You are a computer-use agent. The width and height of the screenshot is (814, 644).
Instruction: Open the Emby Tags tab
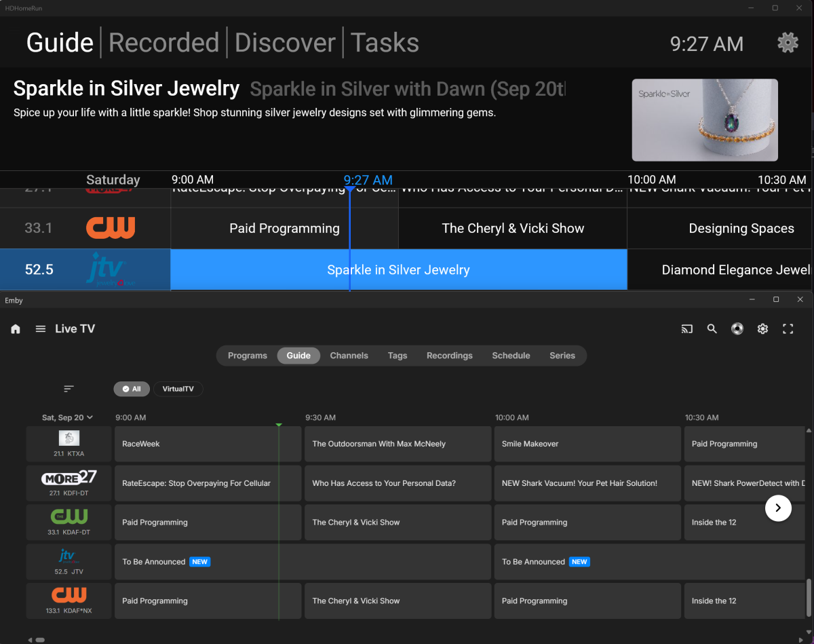point(398,356)
